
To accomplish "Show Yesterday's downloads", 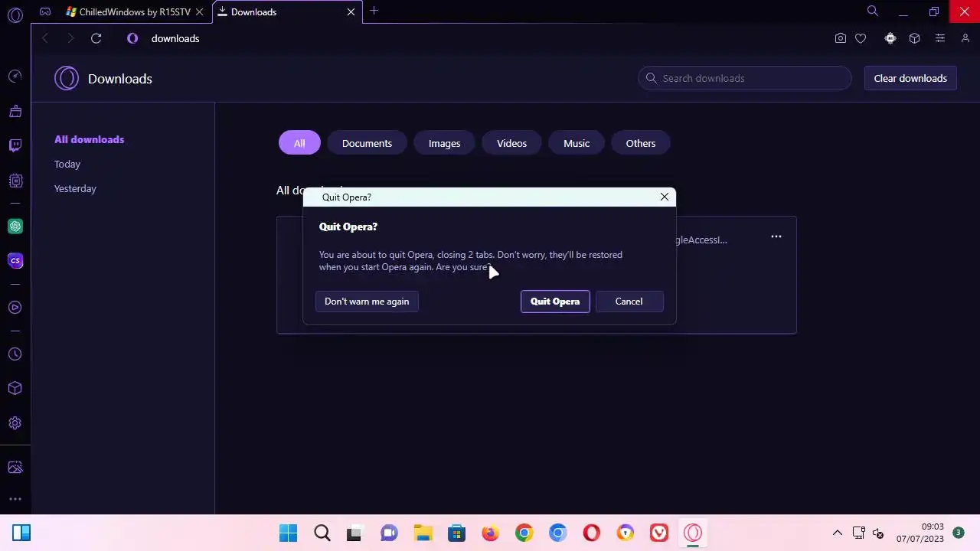I will click(75, 188).
